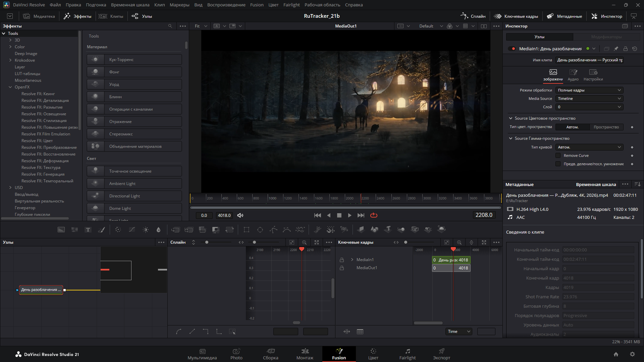Select the Directional Light tool
The height and width of the screenshot is (362, 644).
click(134, 196)
